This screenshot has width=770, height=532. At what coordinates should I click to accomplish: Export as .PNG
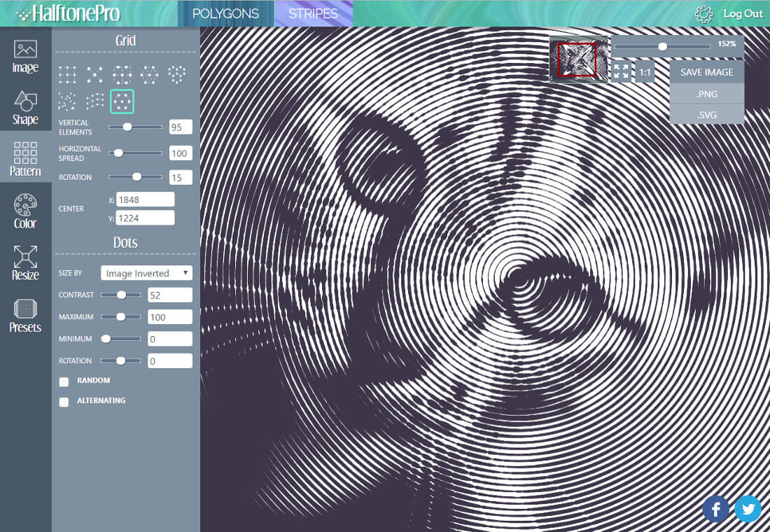[707, 94]
